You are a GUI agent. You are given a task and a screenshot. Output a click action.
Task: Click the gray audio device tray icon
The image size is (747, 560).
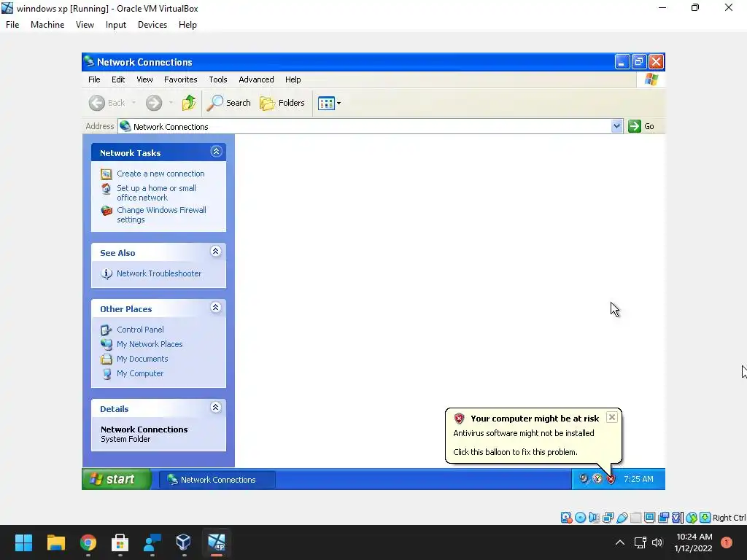click(584, 478)
